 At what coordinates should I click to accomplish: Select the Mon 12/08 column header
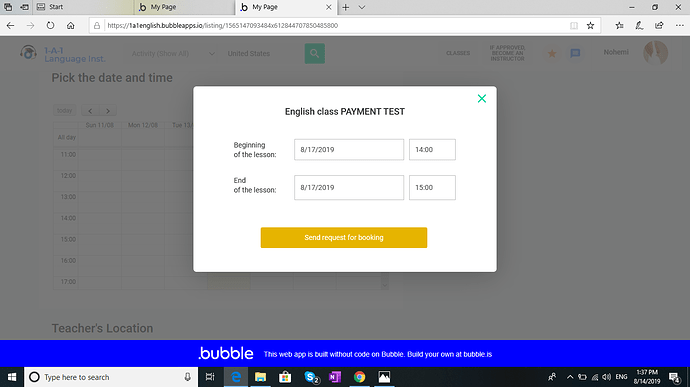pos(143,125)
